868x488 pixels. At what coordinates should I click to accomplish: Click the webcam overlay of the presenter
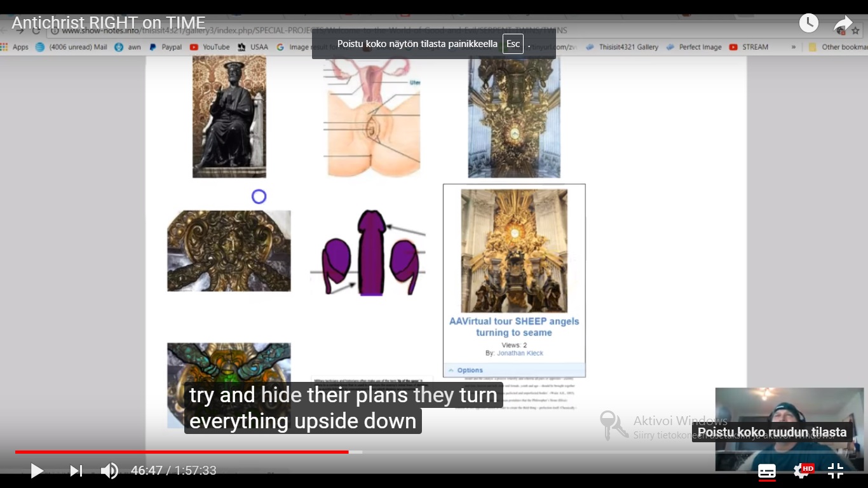pos(790,429)
